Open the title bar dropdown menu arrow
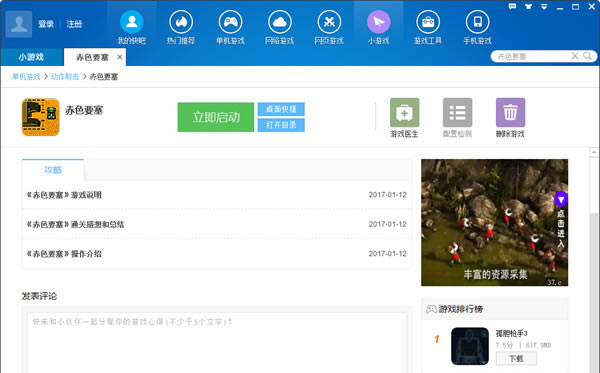The height and width of the screenshot is (373, 600). tap(544, 7)
